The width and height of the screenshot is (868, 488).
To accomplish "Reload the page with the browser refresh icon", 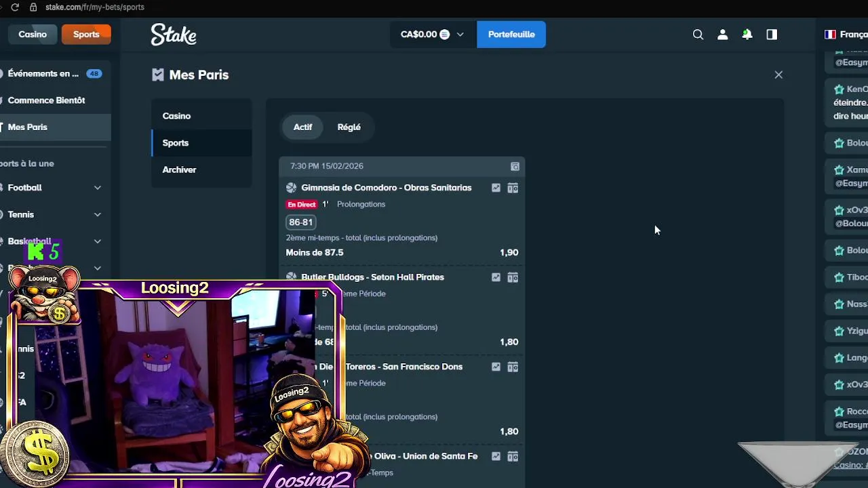I will (15, 7).
